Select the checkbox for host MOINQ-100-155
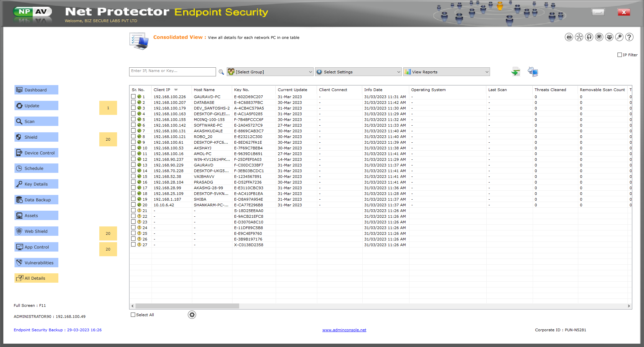The height and width of the screenshot is (347, 644). pos(133,119)
